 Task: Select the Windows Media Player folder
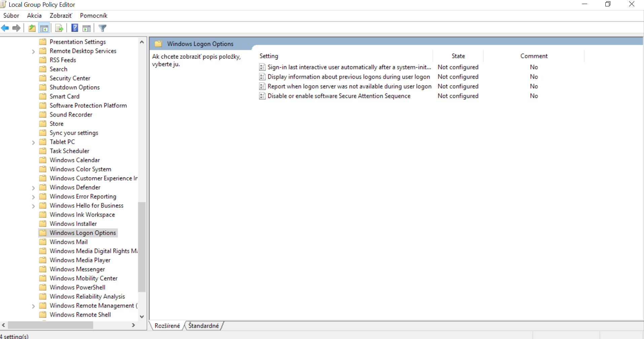click(80, 260)
